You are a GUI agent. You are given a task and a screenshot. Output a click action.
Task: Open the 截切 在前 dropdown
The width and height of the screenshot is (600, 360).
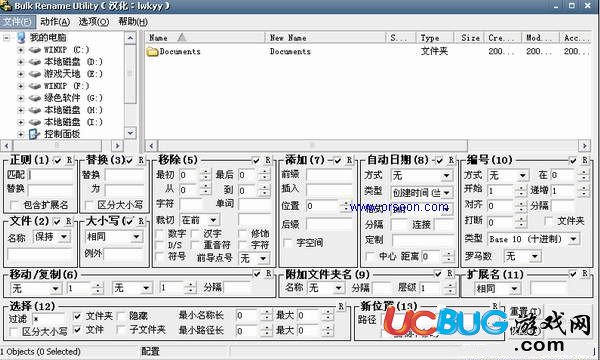coord(213,220)
